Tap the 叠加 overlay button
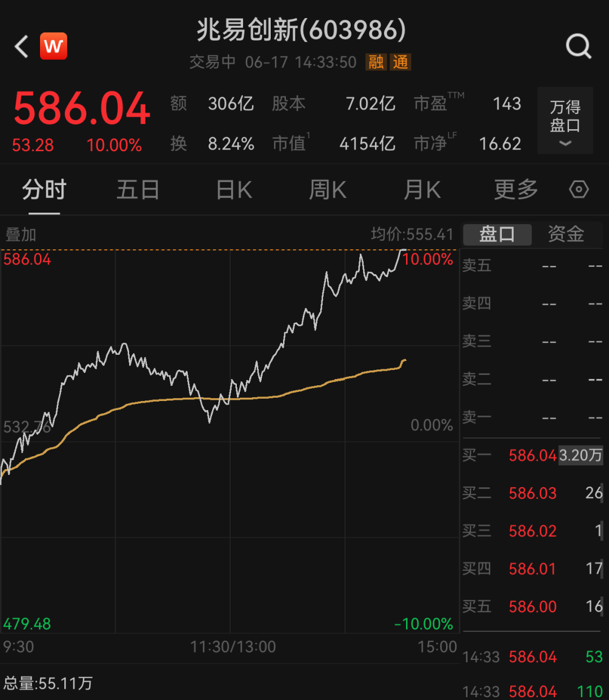Viewport: 609px width, 700px height. tap(21, 235)
